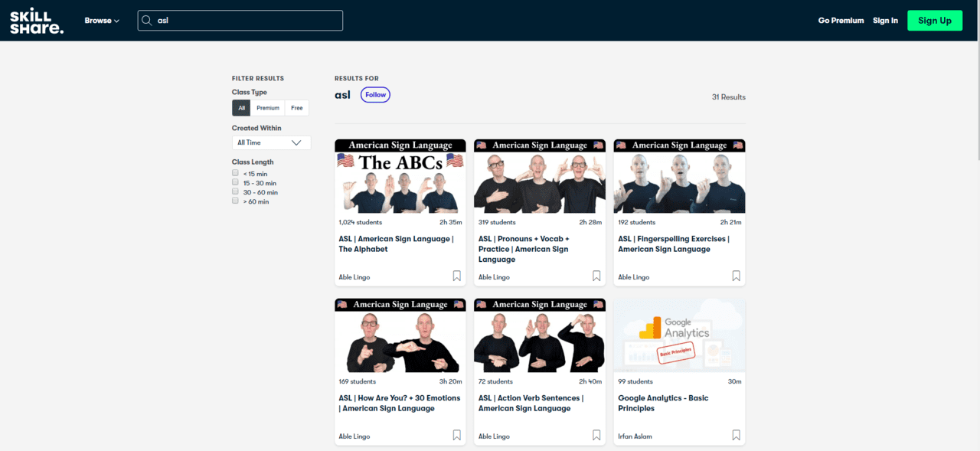Viewport: 980px width, 451px height.
Task: Open The ABCs class thumbnail
Action: pos(400,176)
